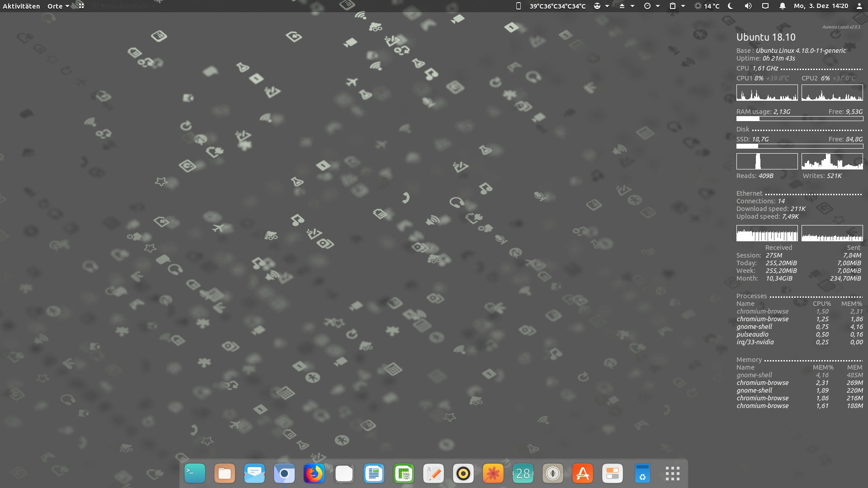Open the Rhythmbox music player icon
Image resolution: width=868 pixels, height=488 pixels.
(x=463, y=474)
